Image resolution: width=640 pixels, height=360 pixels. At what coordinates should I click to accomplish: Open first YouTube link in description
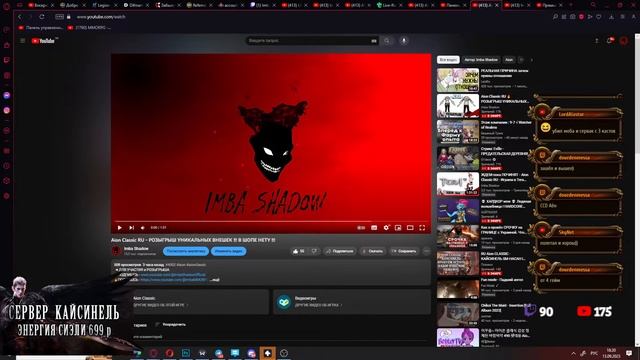(x=172, y=275)
